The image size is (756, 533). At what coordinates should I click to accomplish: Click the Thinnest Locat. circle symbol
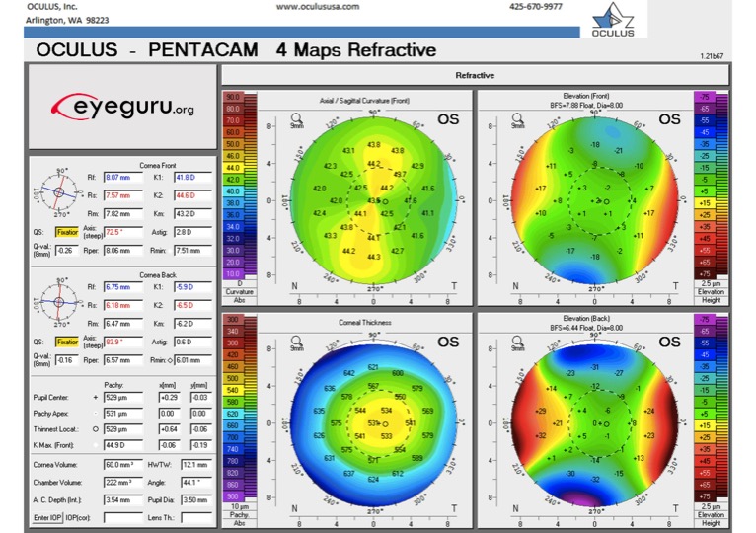(96, 428)
